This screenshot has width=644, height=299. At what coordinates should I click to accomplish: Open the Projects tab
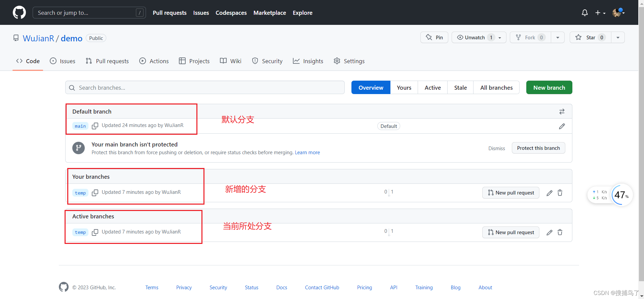click(194, 61)
